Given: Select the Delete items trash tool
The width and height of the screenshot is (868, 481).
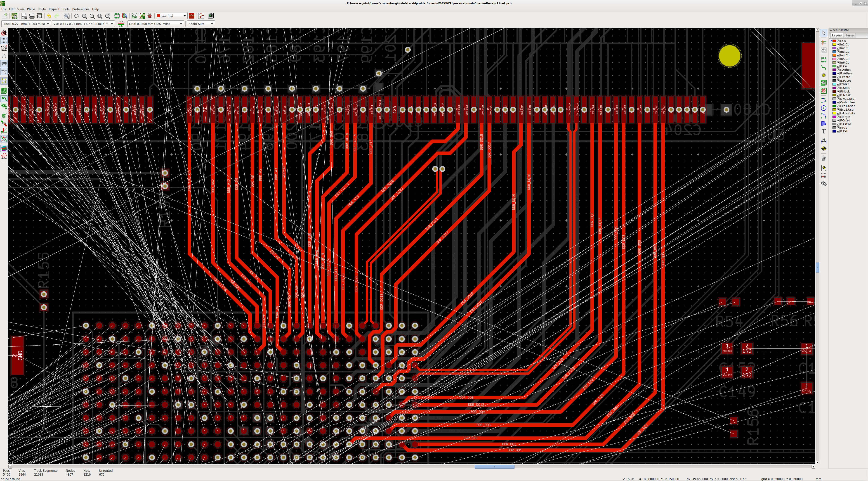Looking at the screenshot, I should (x=823, y=158).
